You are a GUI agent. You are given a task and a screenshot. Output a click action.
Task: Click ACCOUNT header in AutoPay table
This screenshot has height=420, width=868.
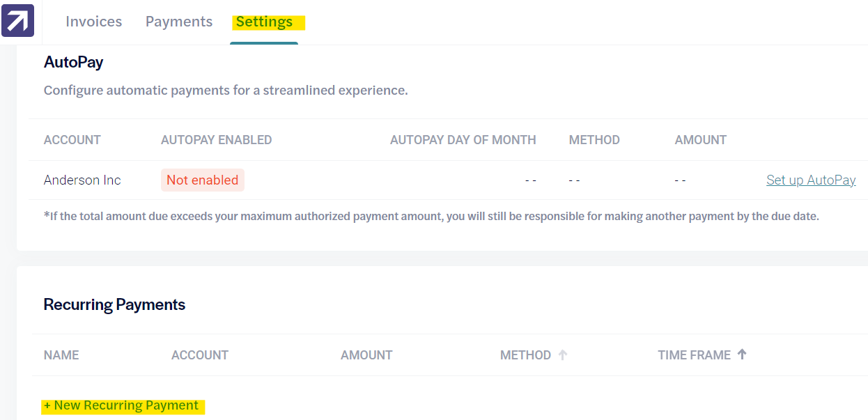pyautogui.click(x=72, y=140)
